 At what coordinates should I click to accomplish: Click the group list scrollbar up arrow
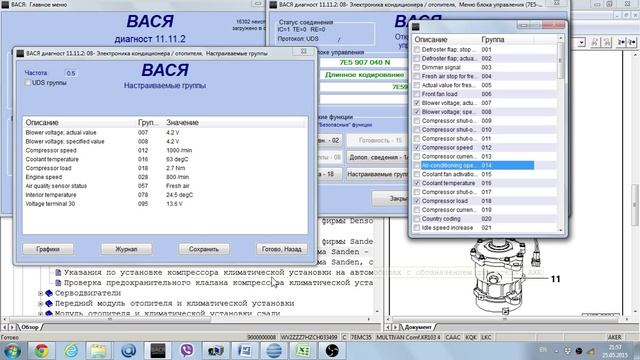pos(560,38)
